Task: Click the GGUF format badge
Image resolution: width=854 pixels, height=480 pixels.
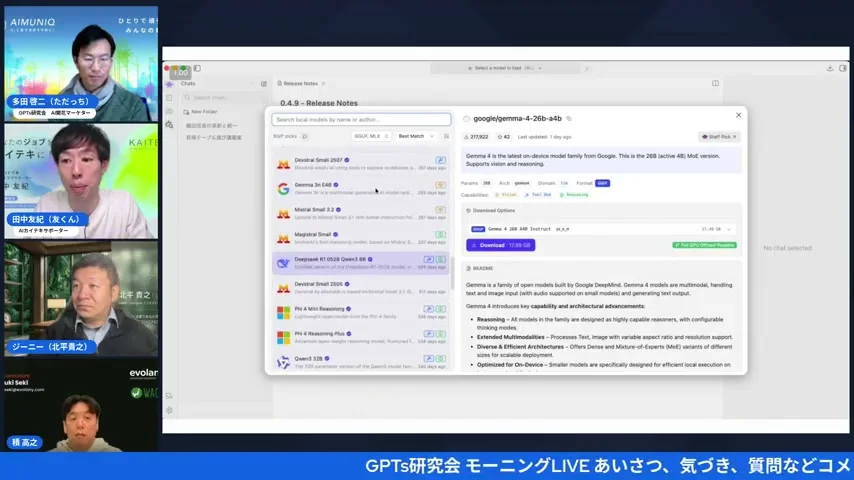Action: (602, 183)
